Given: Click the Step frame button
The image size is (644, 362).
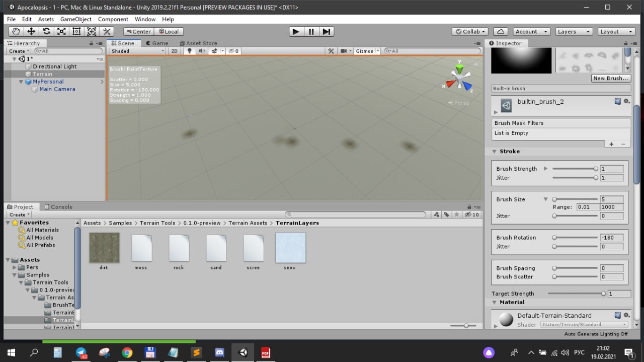Looking at the screenshot, I should tap(327, 31).
